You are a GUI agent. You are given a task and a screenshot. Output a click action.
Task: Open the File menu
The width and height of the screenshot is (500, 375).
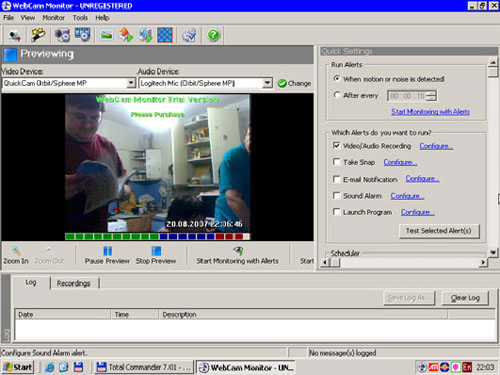9,18
